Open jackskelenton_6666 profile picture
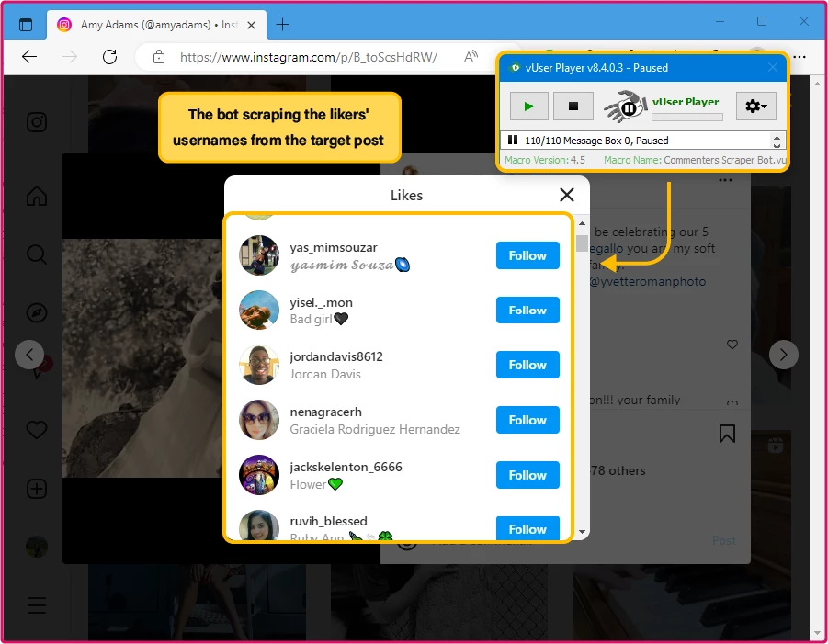The height and width of the screenshot is (644, 828). coord(259,475)
